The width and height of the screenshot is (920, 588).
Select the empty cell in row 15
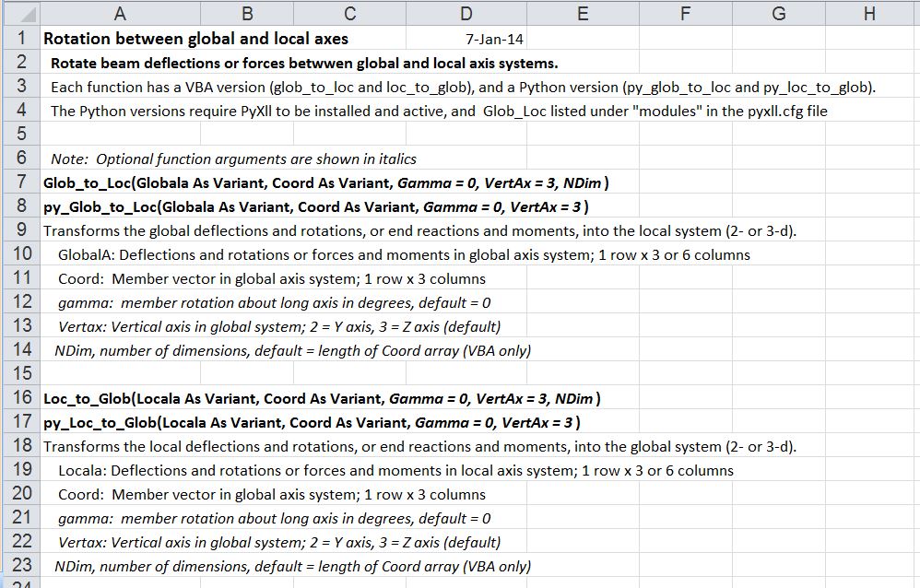pyautogui.click(x=120, y=374)
